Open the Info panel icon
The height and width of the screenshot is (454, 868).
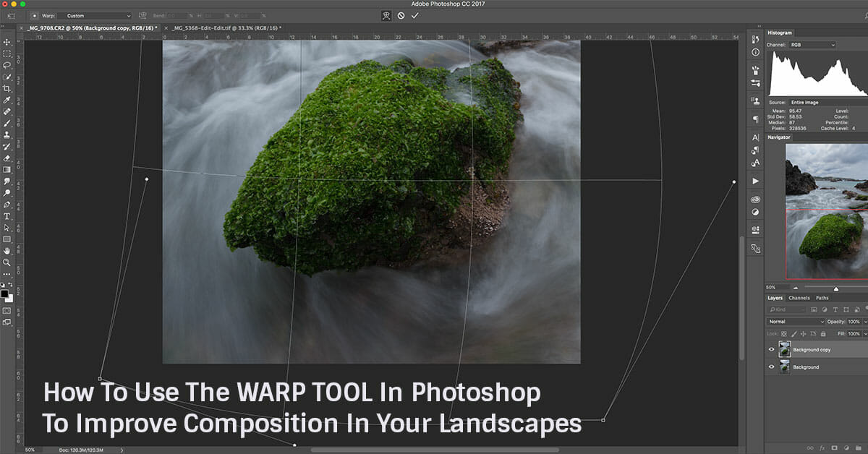tap(755, 52)
